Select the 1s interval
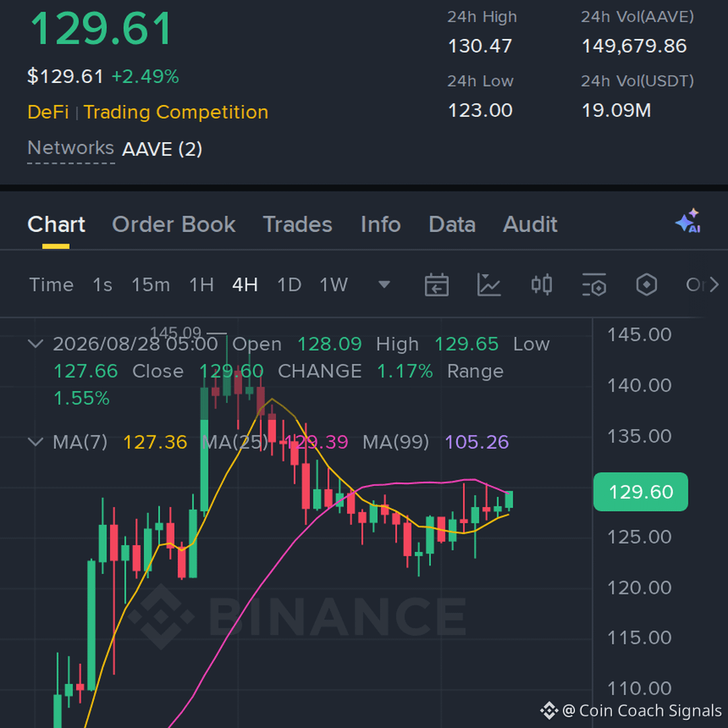Viewport: 728px width, 728px height. click(x=102, y=284)
